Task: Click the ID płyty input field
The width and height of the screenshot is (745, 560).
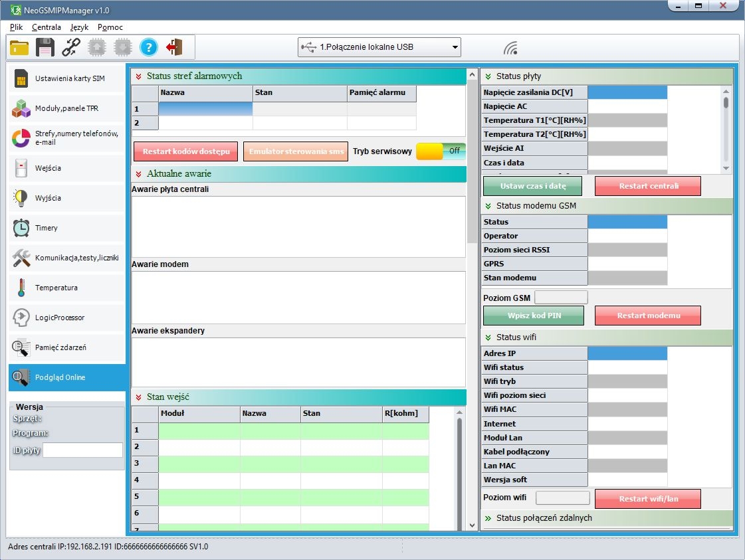Action: [82, 450]
